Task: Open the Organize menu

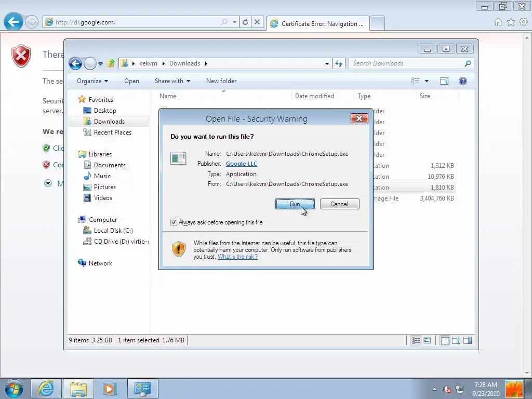Action: tap(92, 81)
